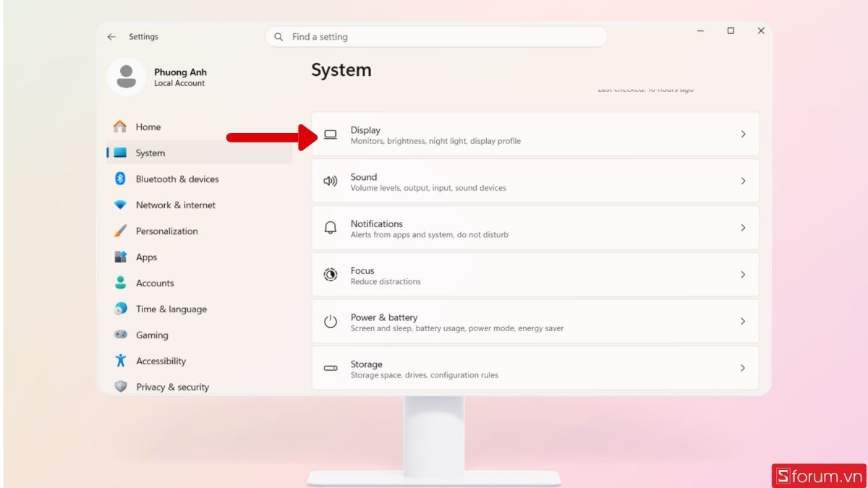Click 'Reduce distractions' text

tap(386, 282)
